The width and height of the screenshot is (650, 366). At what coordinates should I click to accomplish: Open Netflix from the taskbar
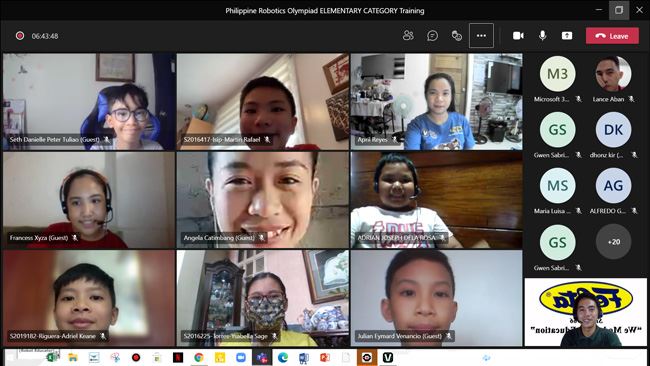click(x=178, y=357)
